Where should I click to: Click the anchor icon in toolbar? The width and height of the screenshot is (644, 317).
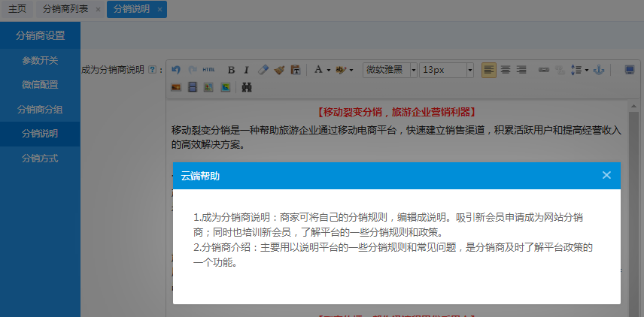coord(600,70)
